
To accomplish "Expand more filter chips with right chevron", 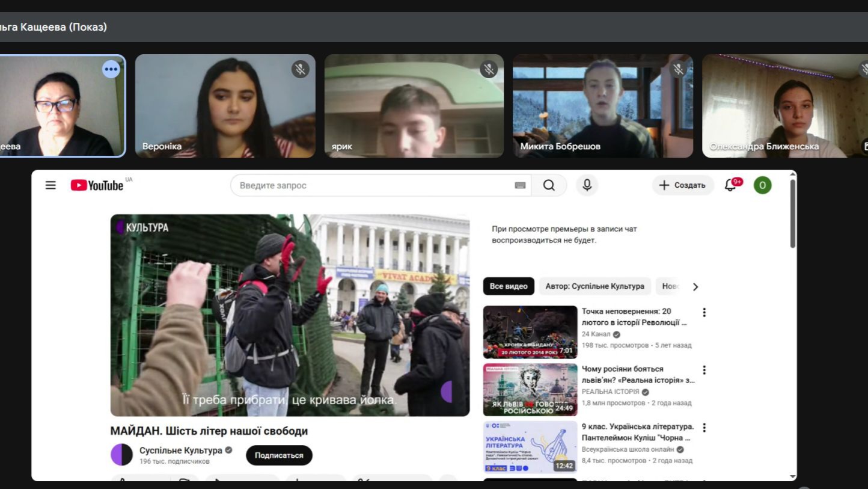I will [x=695, y=287].
